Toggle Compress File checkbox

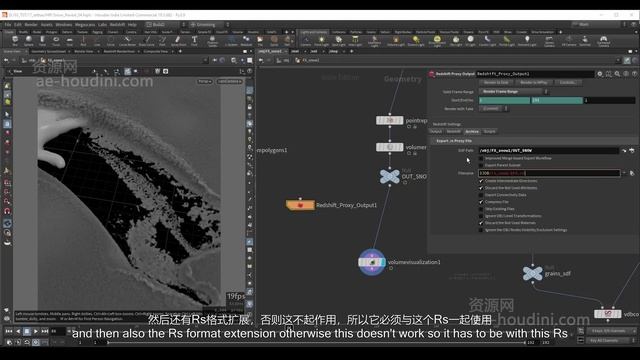click(x=481, y=202)
